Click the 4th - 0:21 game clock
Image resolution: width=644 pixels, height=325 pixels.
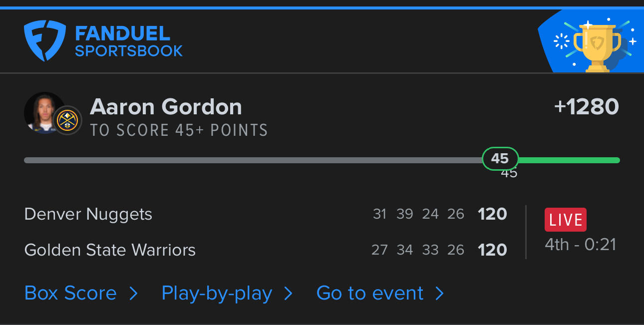pyautogui.click(x=580, y=245)
